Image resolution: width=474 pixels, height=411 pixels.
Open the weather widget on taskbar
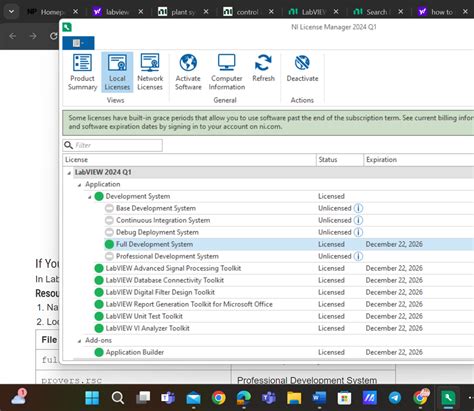(x=19, y=397)
